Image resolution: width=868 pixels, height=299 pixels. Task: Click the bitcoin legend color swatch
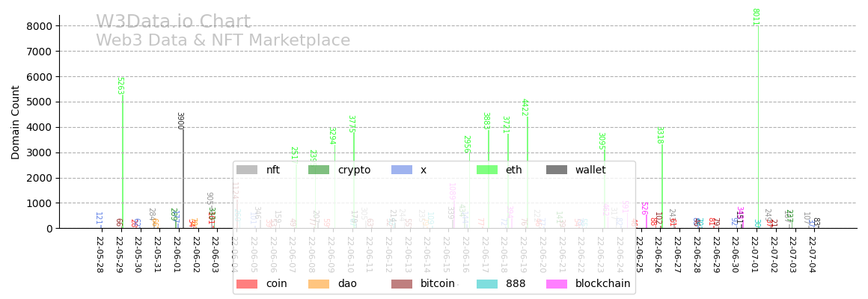click(x=402, y=284)
